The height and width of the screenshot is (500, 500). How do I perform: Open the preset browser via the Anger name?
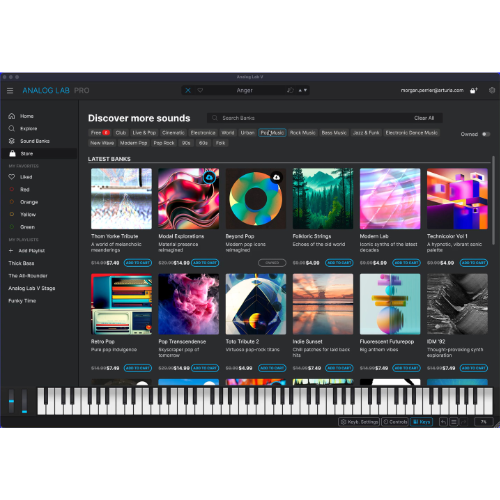point(245,90)
